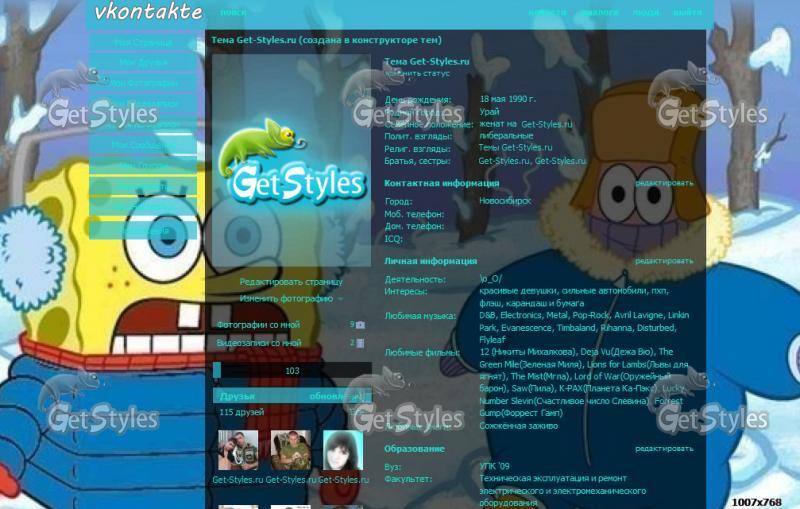800x509 pixels.
Task: Expand the Изменить фотографию dropdown
Action: pyautogui.click(x=340, y=299)
